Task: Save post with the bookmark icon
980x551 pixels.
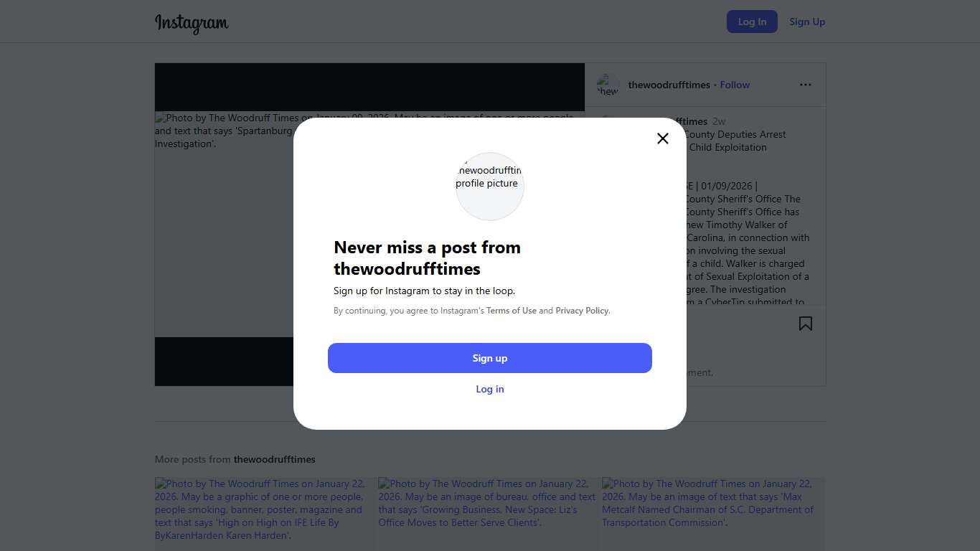Action: [x=806, y=324]
